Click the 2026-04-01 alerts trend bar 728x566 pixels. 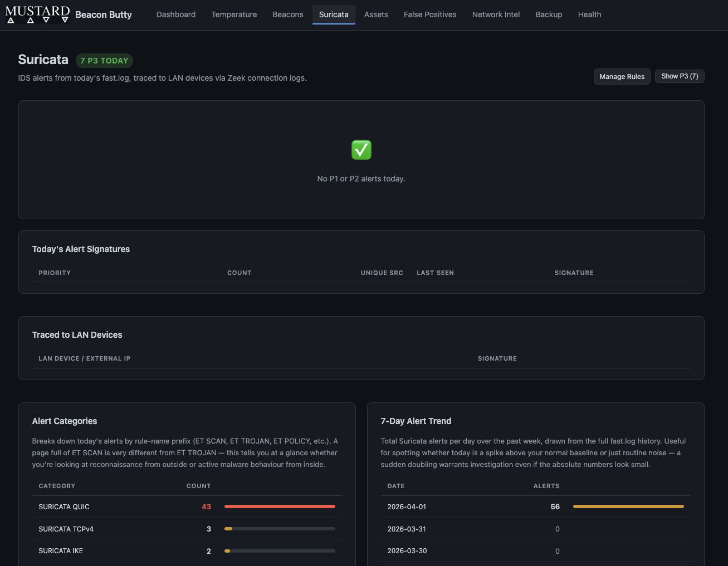coord(628,506)
